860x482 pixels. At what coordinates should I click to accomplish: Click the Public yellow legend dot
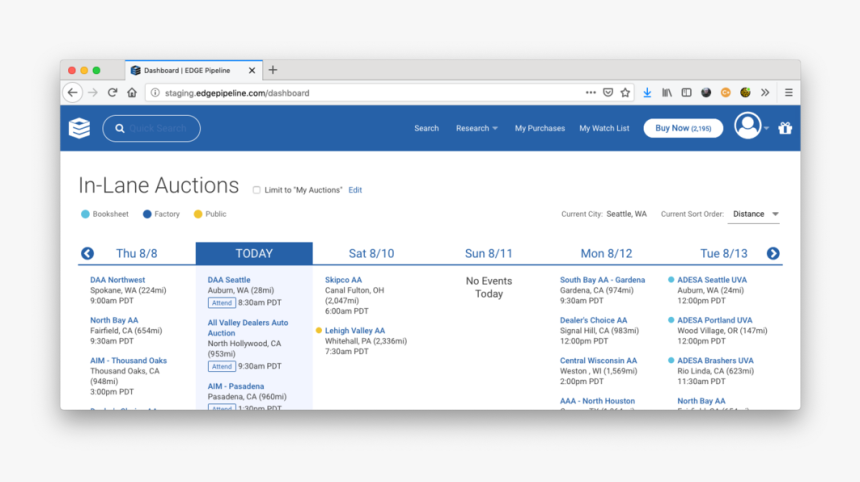[198, 214]
